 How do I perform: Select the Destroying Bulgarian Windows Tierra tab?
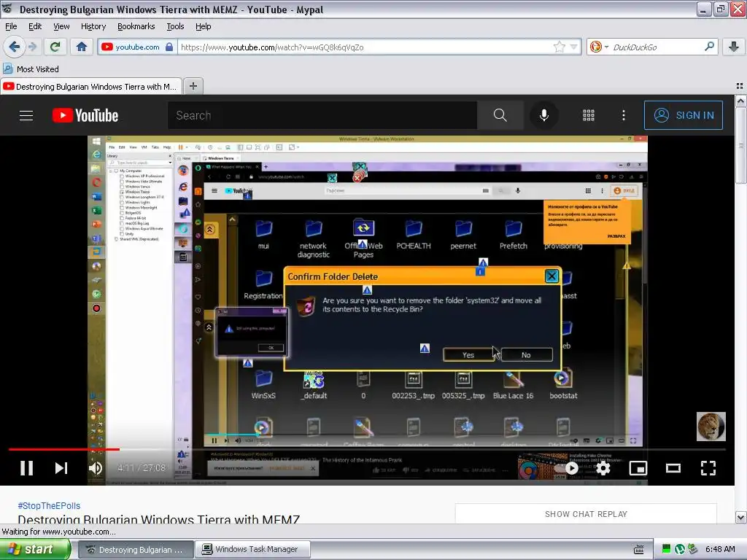[x=91, y=86]
